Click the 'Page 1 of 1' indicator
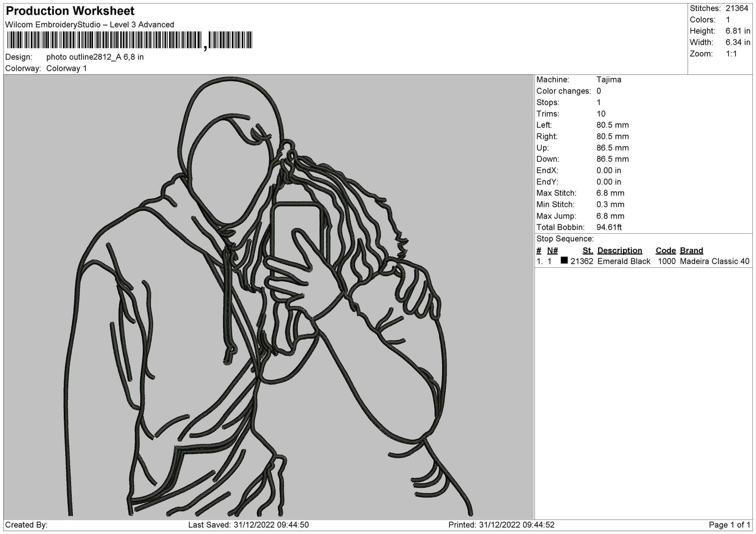The width and height of the screenshot is (756, 534). click(729, 525)
